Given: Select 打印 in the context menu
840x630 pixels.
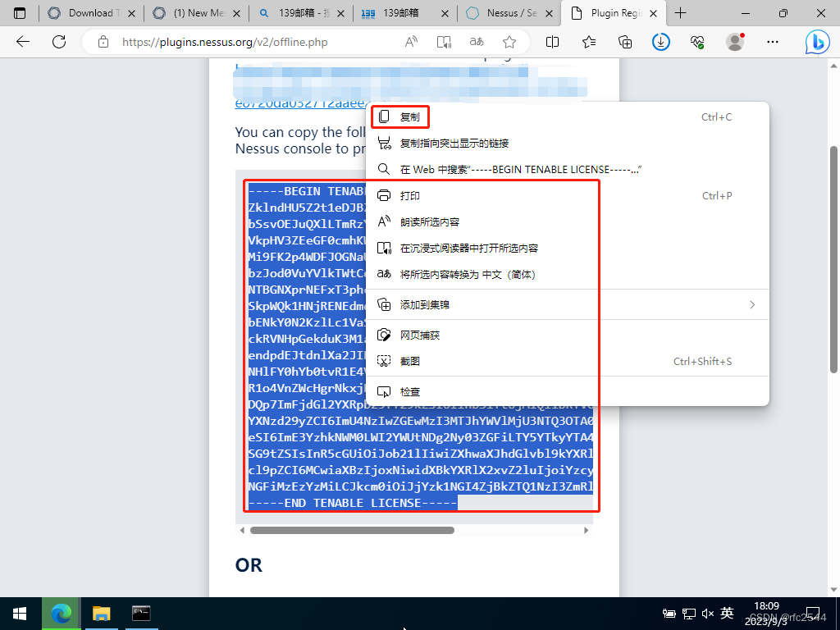Looking at the screenshot, I should point(568,195).
